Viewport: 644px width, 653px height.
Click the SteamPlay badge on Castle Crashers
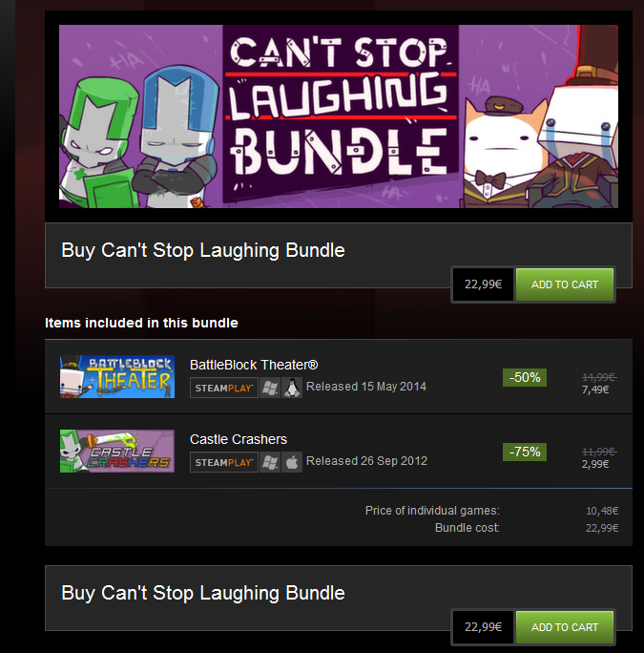224,462
